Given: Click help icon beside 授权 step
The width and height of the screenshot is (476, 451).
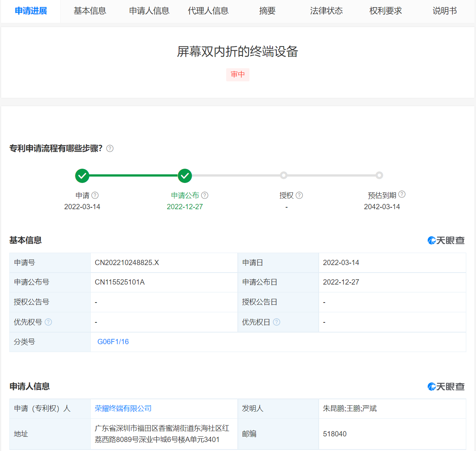Looking at the screenshot, I should 299,195.
